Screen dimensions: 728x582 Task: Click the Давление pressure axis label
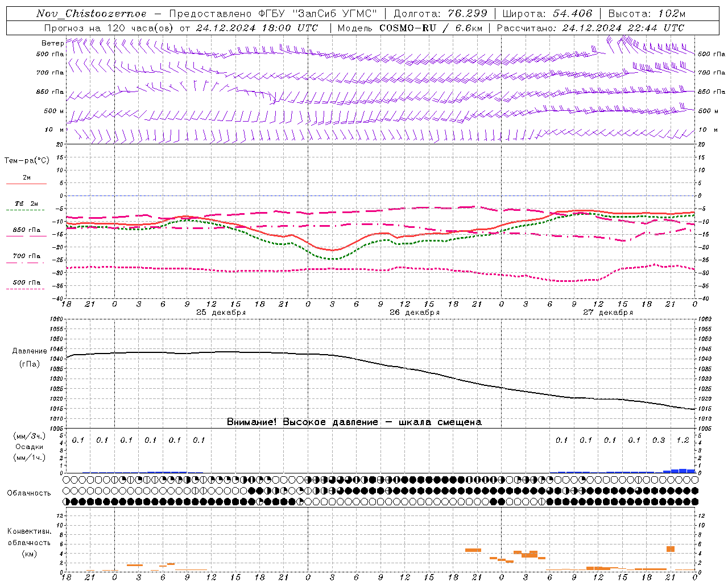pyautogui.click(x=30, y=351)
